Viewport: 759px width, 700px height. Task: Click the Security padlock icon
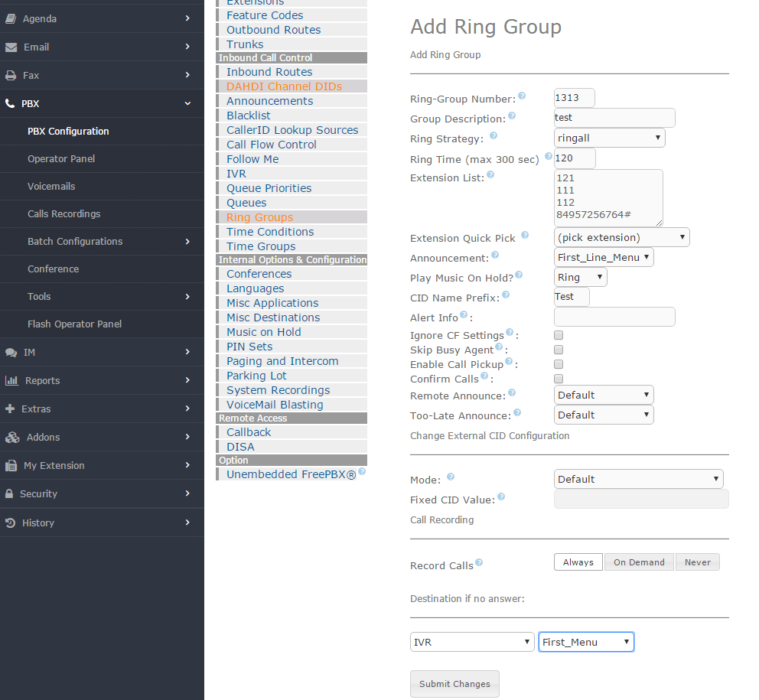10,494
